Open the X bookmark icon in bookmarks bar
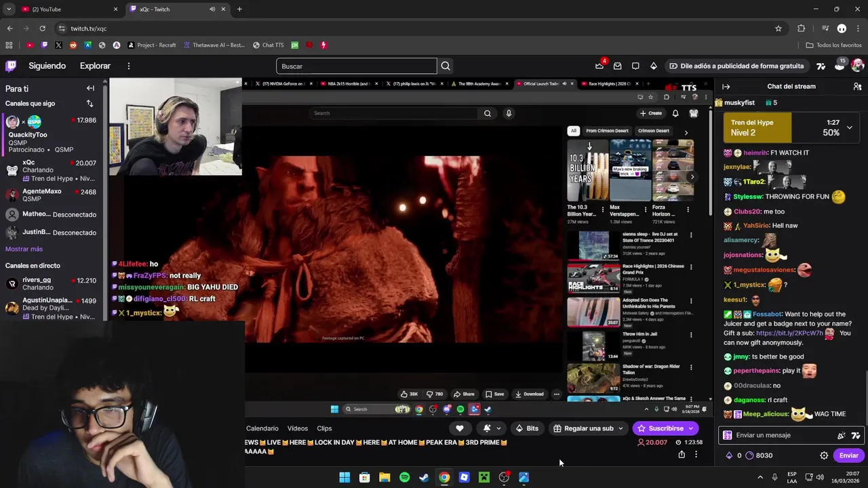The width and height of the screenshot is (868, 488). [58, 45]
